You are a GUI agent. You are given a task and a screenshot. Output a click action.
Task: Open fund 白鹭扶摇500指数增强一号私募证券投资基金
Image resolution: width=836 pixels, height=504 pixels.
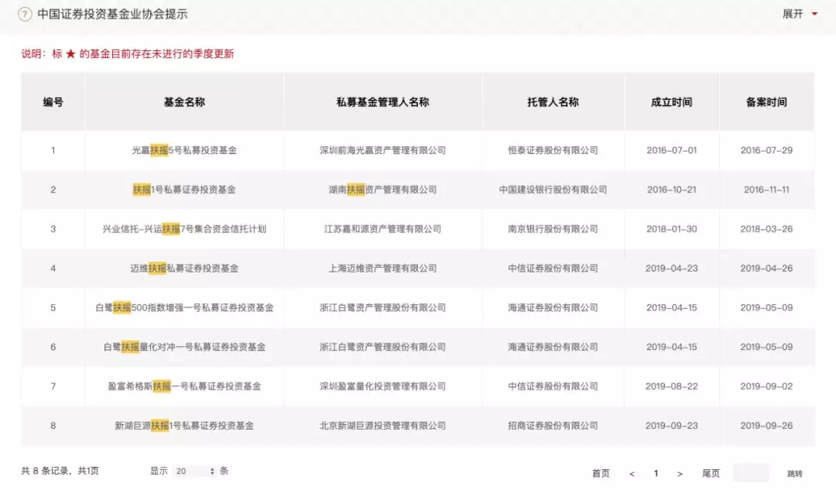tap(184, 307)
